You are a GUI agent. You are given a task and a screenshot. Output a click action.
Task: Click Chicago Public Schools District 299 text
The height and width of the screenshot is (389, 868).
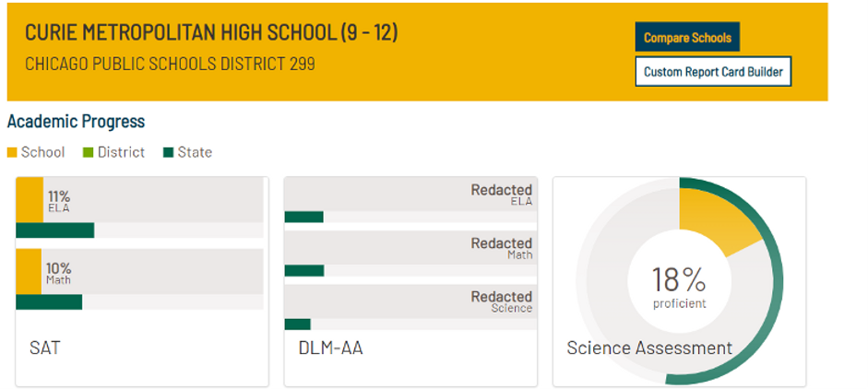pos(170,65)
